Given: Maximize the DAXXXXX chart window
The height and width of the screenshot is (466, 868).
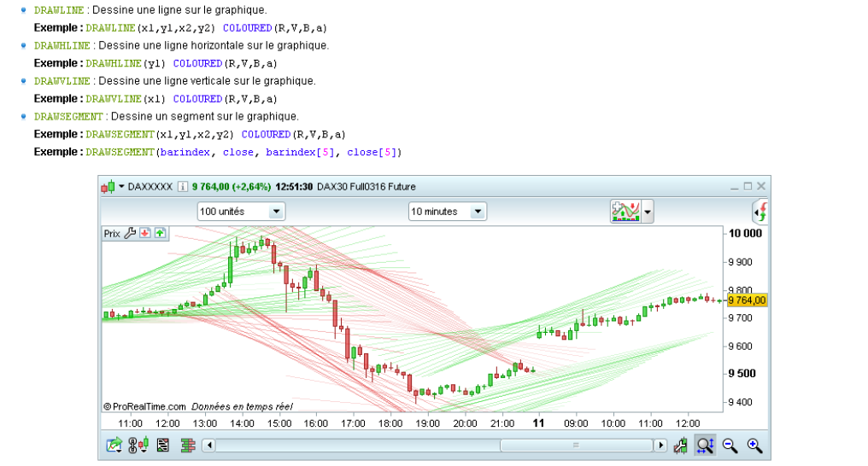Looking at the screenshot, I should point(748,186).
